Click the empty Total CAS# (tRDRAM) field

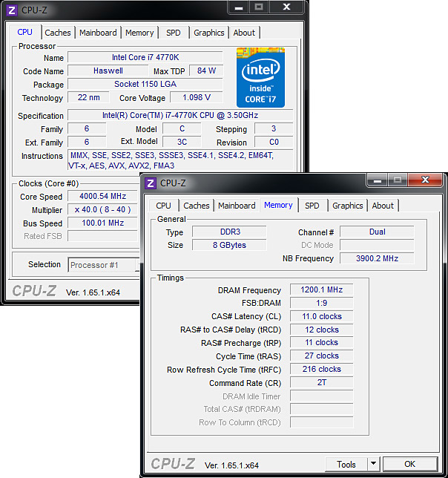pos(322,409)
